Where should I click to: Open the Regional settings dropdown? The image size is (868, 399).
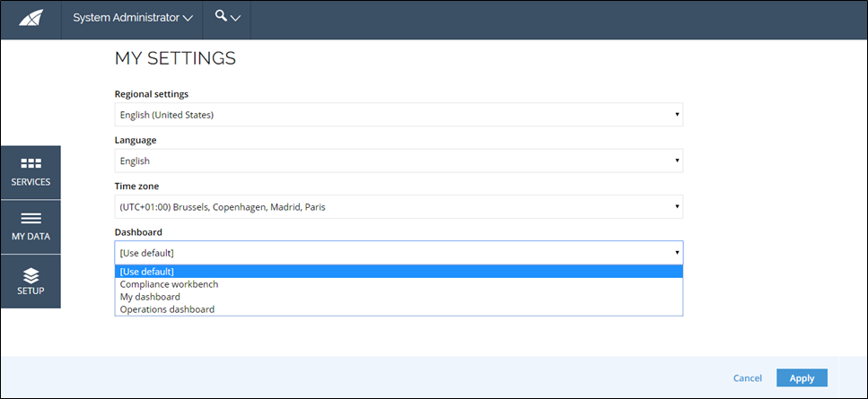[399, 115]
